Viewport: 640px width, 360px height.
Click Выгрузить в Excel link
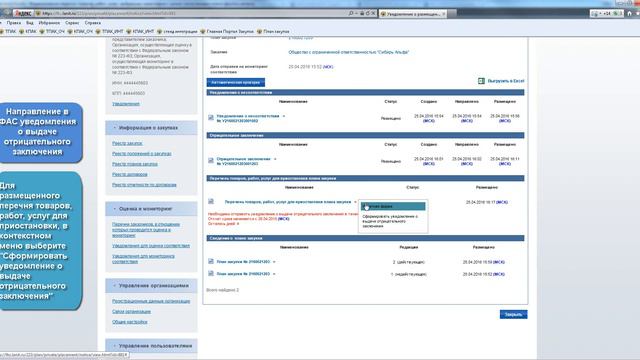(x=506, y=81)
